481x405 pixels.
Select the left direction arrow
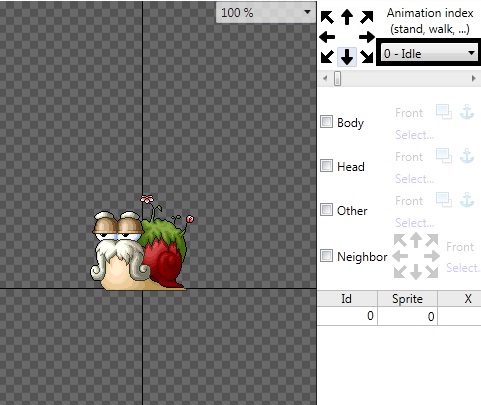coord(327,37)
